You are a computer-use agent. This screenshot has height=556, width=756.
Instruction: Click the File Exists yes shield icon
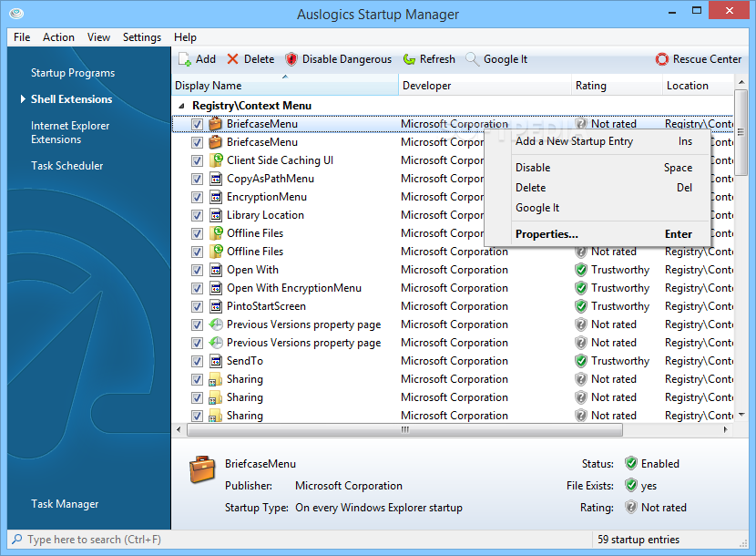coord(631,485)
